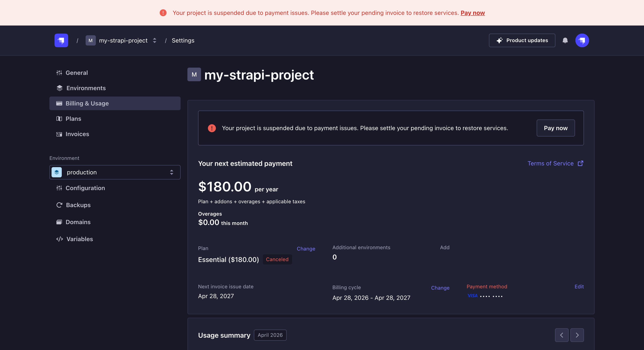Select Plans in the sidebar
This screenshot has height=350, width=644.
click(73, 119)
